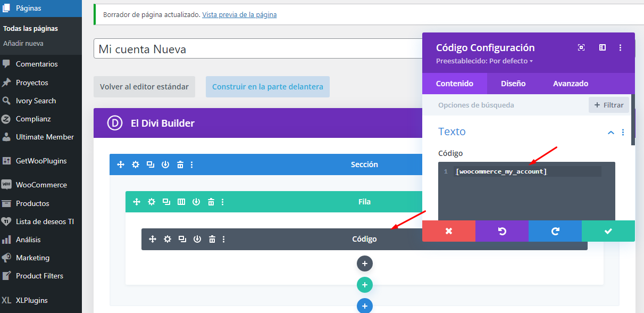Open XLPlugins in sidebar
Screen dimensions: 644x313
pos(41,300)
